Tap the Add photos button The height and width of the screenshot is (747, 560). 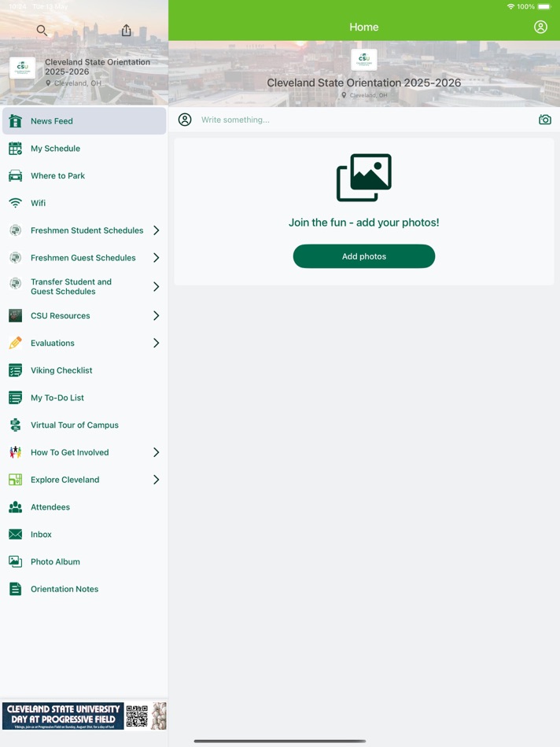click(x=364, y=256)
